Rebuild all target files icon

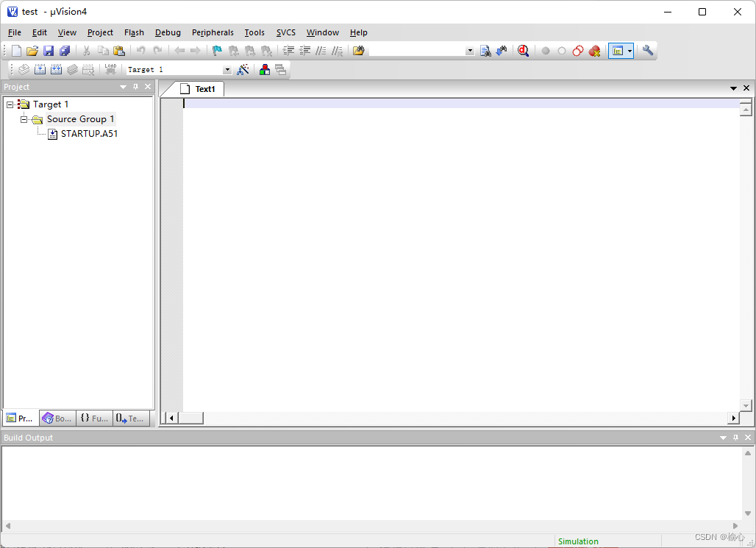tap(57, 69)
